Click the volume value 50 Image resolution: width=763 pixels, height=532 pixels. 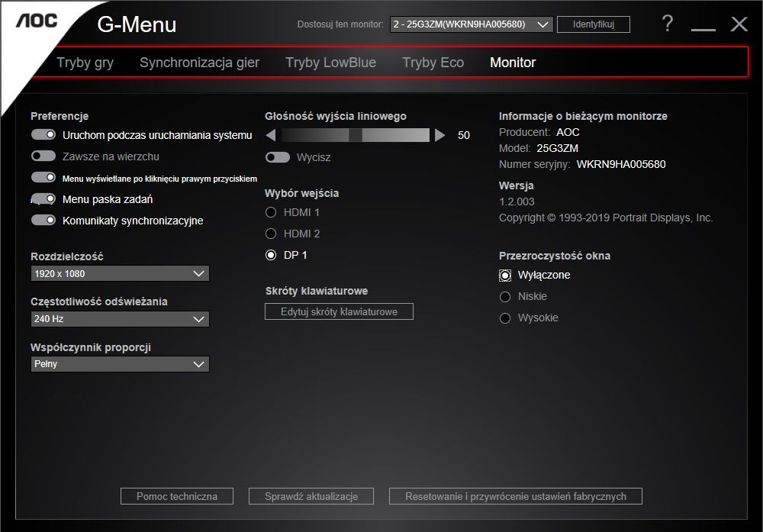pyautogui.click(x=464, y=135)
